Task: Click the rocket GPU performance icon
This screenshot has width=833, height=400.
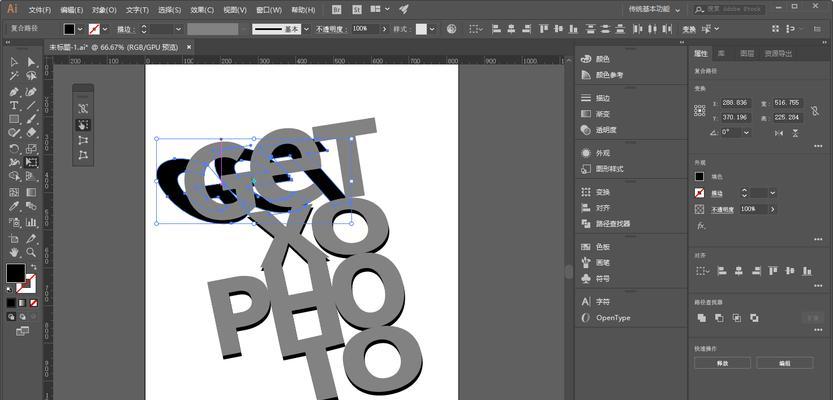Action: [x=404, y=9]
